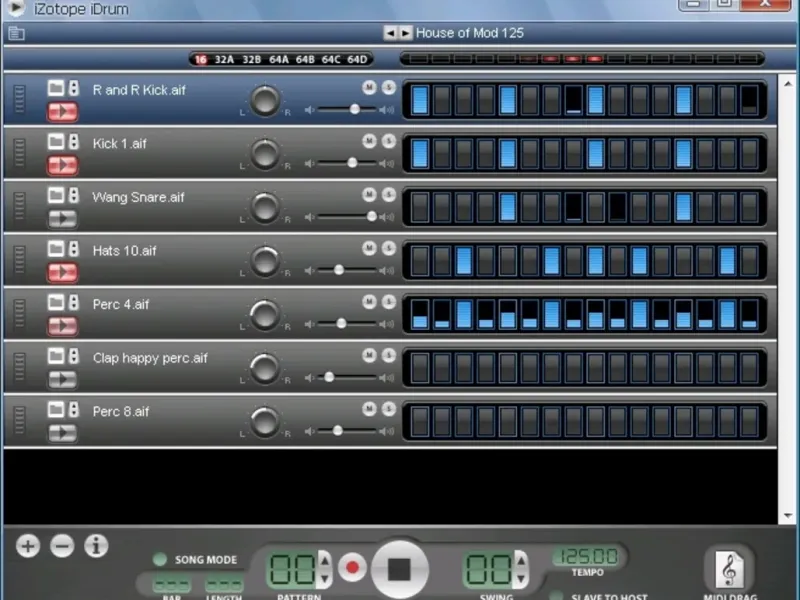Viewport: 800px width, 600px height.
Task: Open the file menu icon at top left
Action: (16, 34)
